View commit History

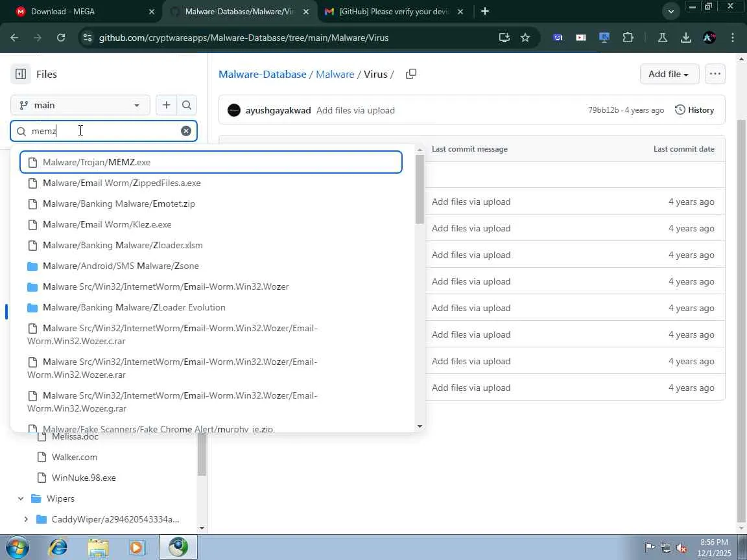[x=694, y=110]
